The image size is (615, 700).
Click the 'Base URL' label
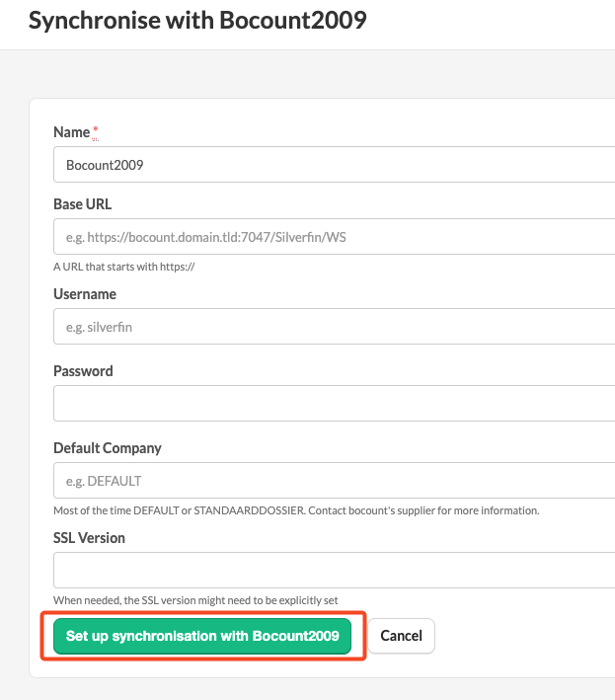tap(83, 204)
